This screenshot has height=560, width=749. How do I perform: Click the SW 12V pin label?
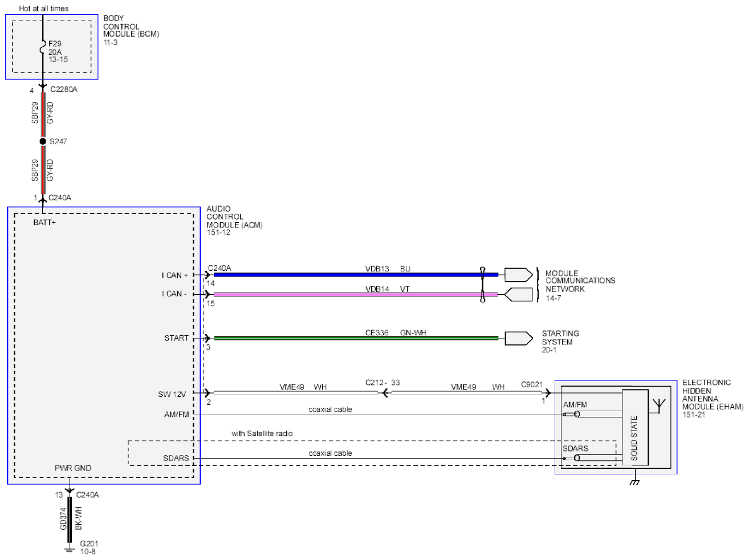(172, 394)
